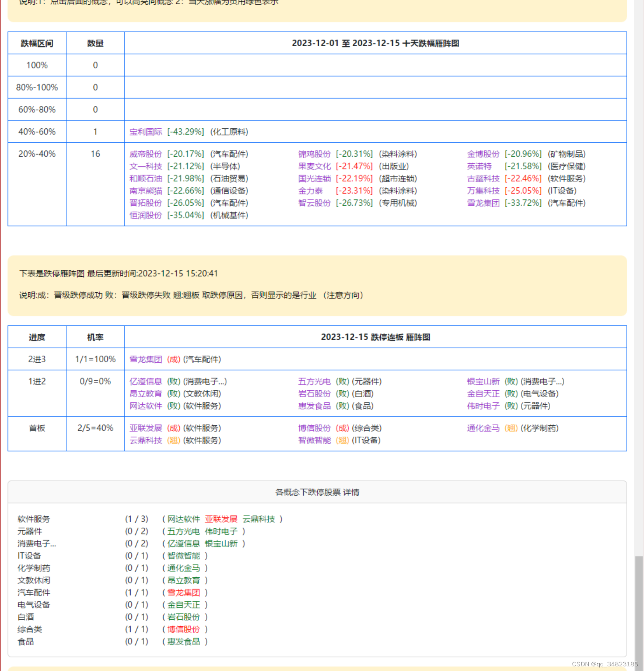The image size is (644, 671).
Task: Open the 亿道信息 link
Action: point(145,381)
